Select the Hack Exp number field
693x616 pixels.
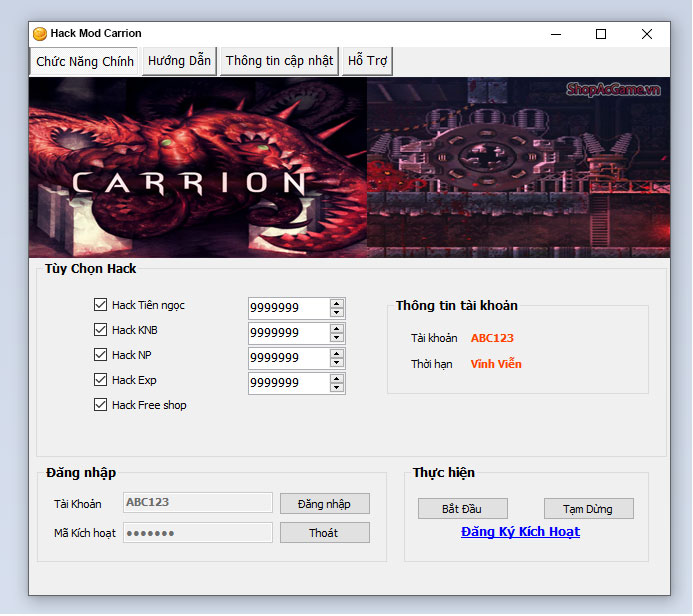[x=289, y=383]
